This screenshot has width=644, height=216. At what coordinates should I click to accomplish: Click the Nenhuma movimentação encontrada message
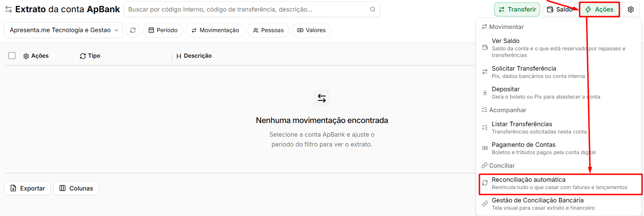[322, 120]
